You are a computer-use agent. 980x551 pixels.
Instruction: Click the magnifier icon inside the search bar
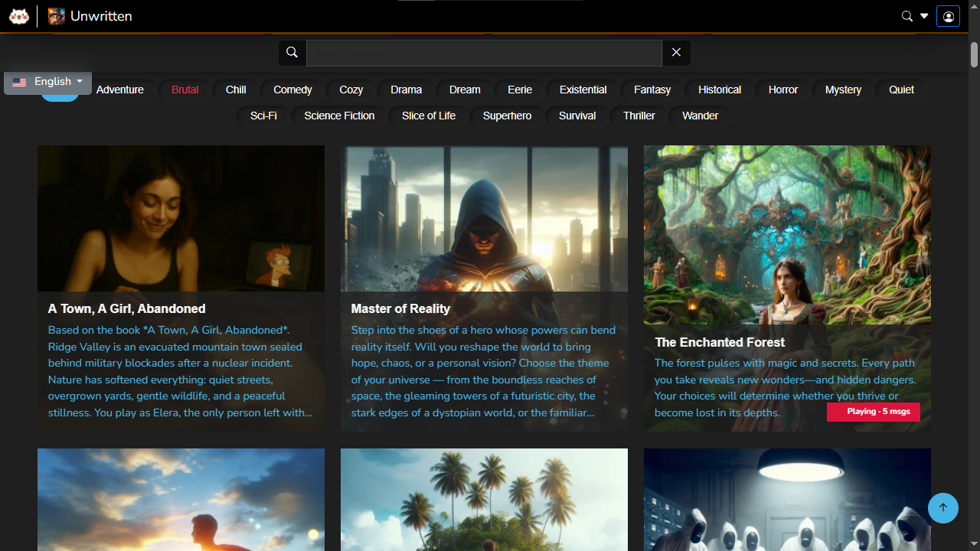(292, 52)
